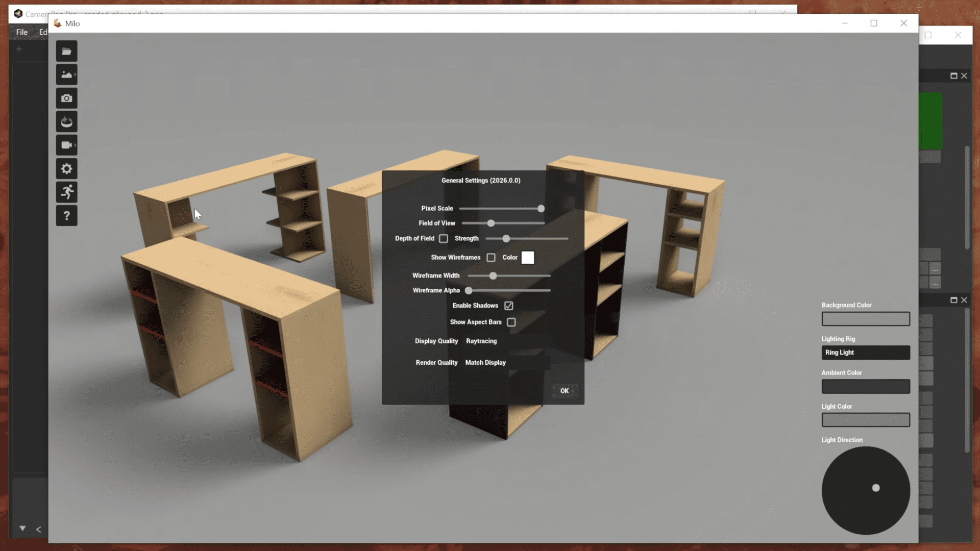Open a model file with the folder icon
The height and width of the screenshot is (551, 980).
coord(66,51)
